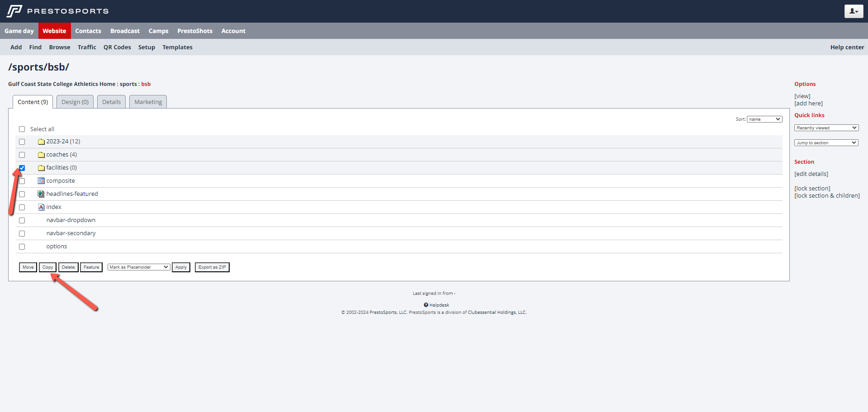
Task: Click the headlines-featured page icon
Action: [x=41, y=194]
